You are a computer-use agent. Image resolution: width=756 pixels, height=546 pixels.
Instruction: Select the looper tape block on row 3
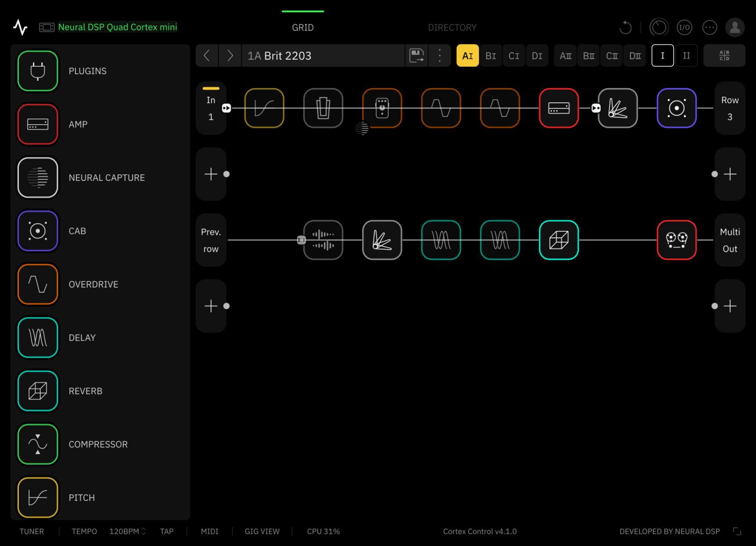[677, 240]
